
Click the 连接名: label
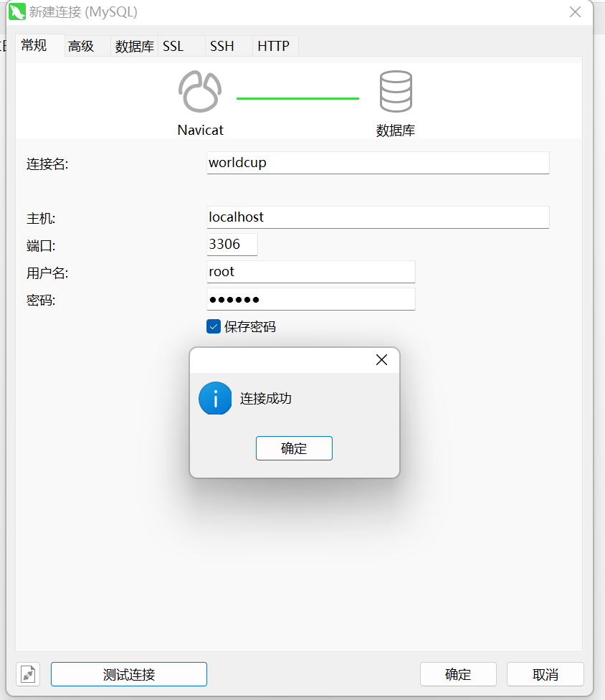click(47, 164)
